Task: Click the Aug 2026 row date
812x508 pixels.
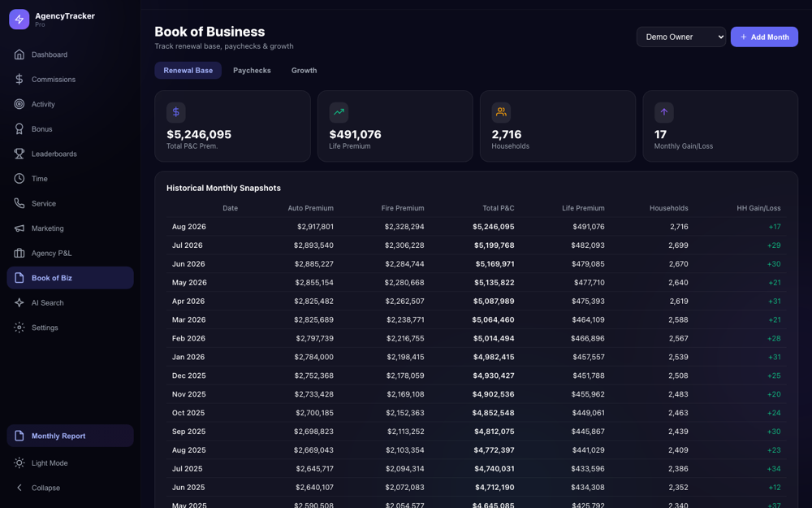Action: pyautogui.click(x=189, y=227)
